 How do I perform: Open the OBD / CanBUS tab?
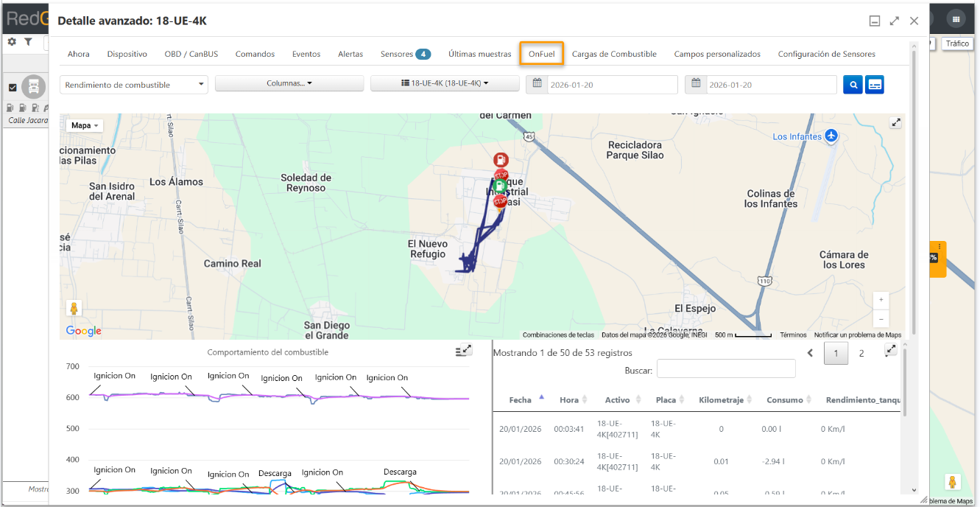[x=191, y=54]
